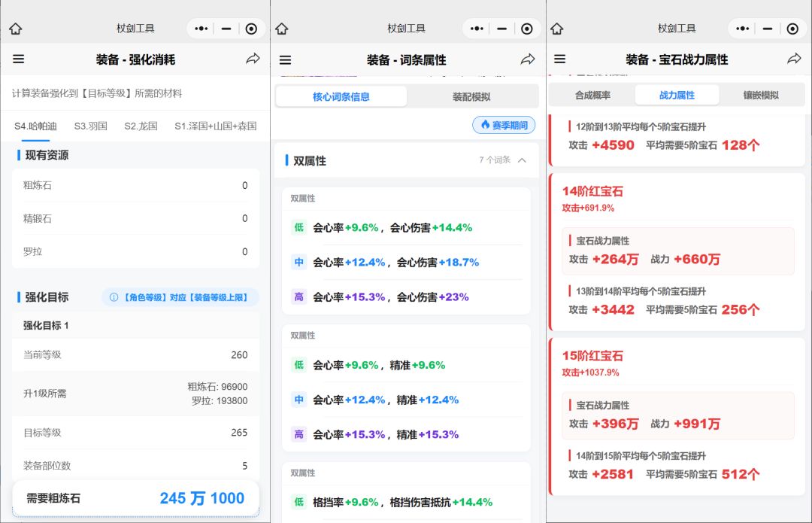Click home icon in middle panel
812x523 pixels.
click(x=282, y=29)
